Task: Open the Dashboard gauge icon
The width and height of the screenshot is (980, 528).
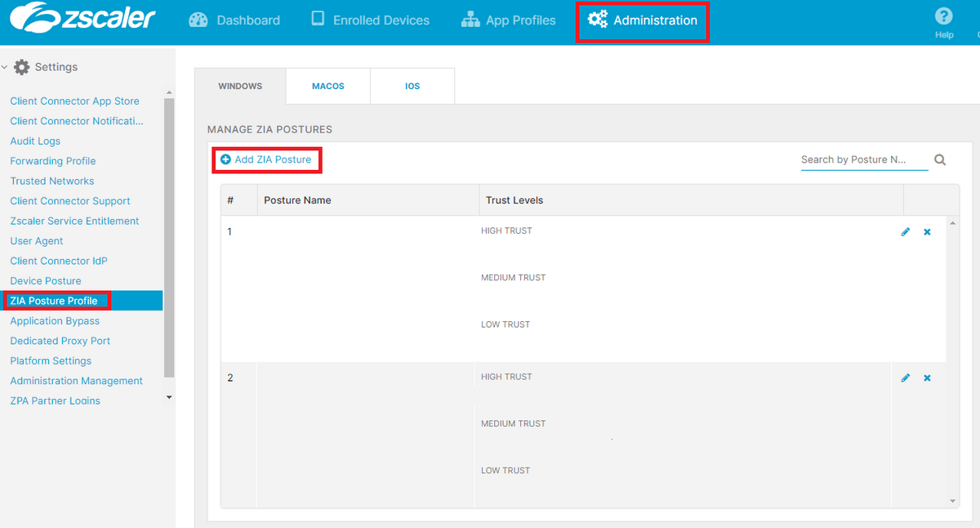Action: (198, 20)
